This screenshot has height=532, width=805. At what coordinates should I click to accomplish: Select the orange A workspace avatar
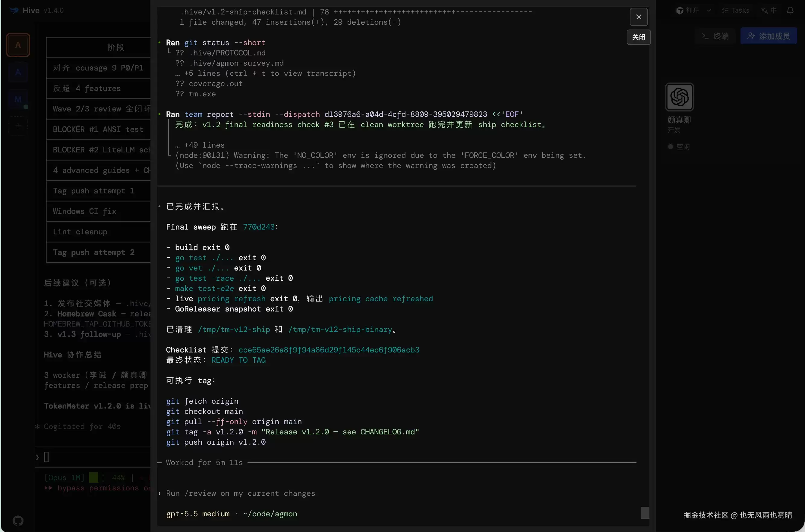(18, 45)
